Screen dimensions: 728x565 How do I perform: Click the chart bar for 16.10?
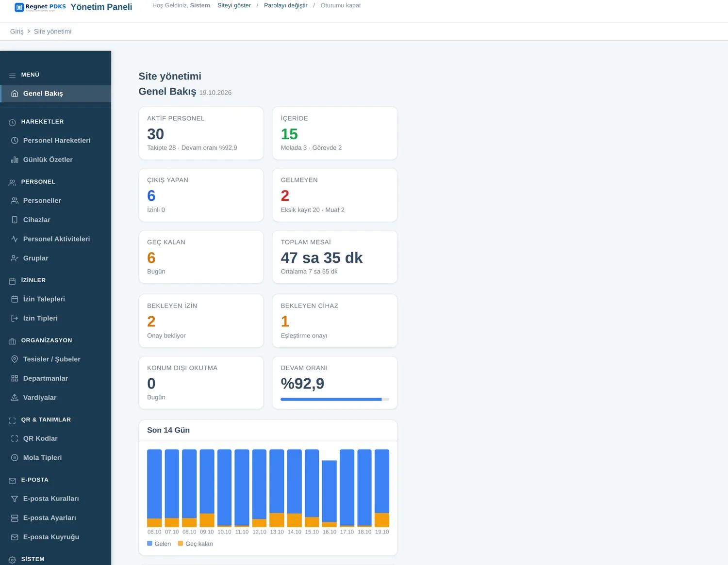(330, 494)
